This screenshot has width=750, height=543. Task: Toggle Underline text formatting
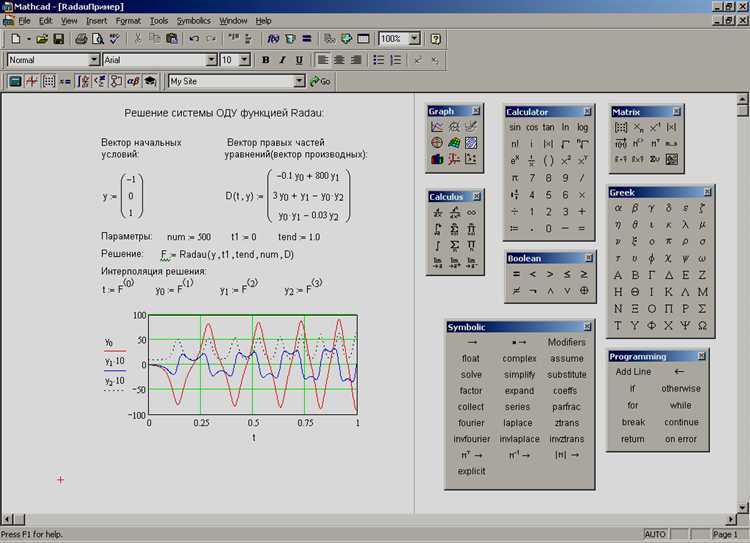tap(299, 60)
